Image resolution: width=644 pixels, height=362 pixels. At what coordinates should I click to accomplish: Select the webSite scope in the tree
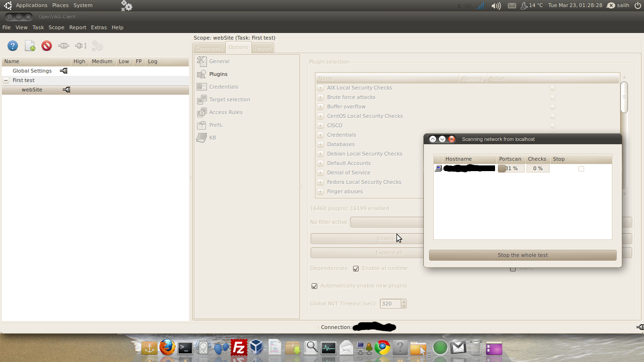tap(32, 90)
